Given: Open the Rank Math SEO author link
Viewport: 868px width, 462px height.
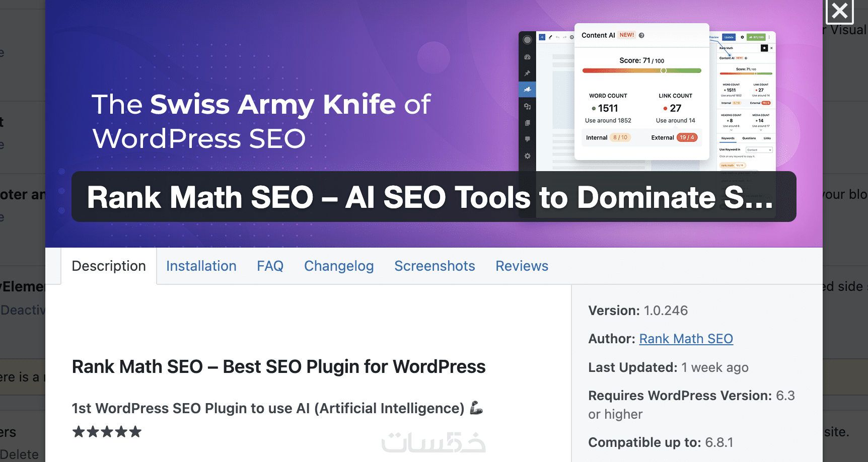Looking at the screenshot, I should point(686,339).
